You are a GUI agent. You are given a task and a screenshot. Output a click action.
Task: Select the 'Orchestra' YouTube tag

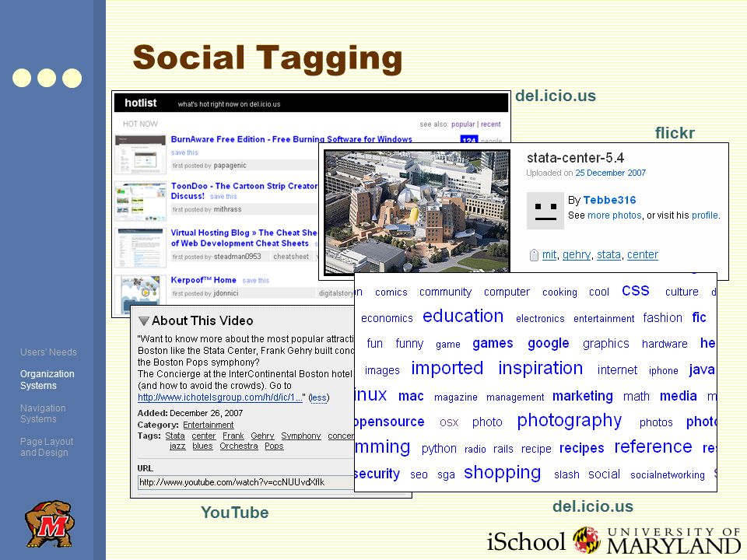click(239, 446)
